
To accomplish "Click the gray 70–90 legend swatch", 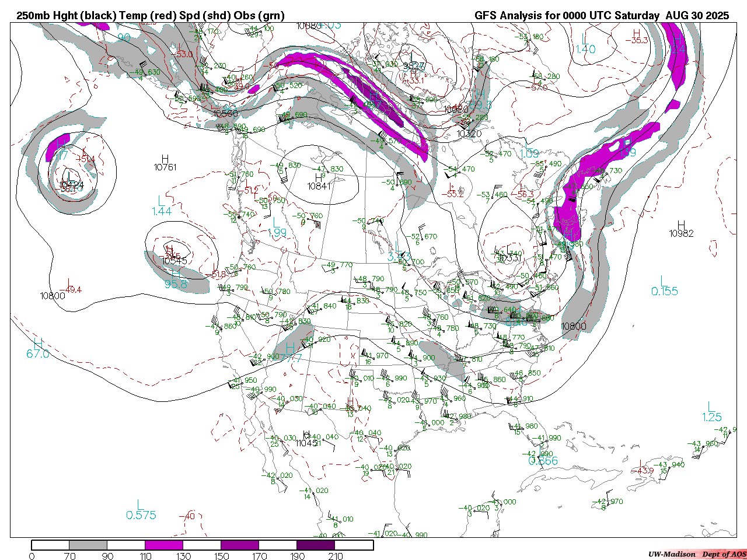I will point(88,545).
